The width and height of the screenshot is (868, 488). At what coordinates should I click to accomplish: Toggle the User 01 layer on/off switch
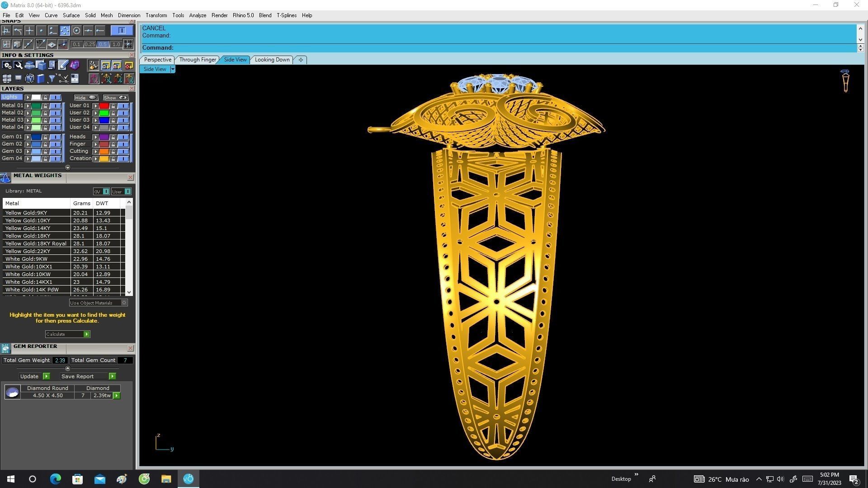pos(123,106)
